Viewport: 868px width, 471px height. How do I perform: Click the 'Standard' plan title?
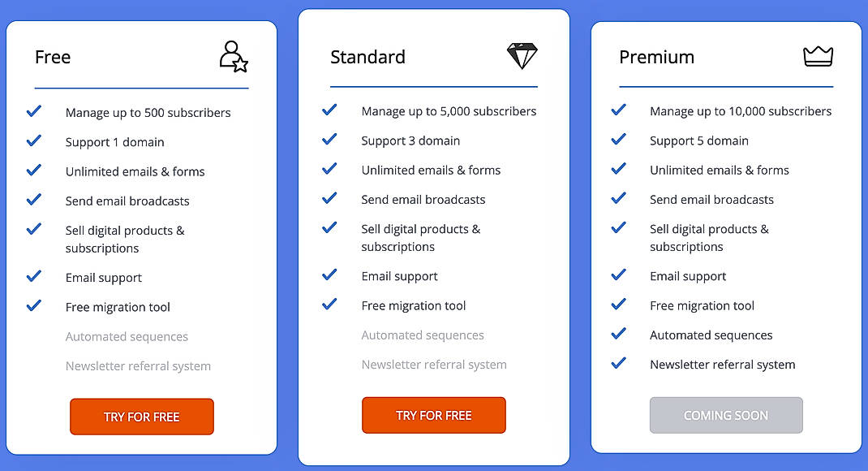pyautogui.click(x=367, y=57)
